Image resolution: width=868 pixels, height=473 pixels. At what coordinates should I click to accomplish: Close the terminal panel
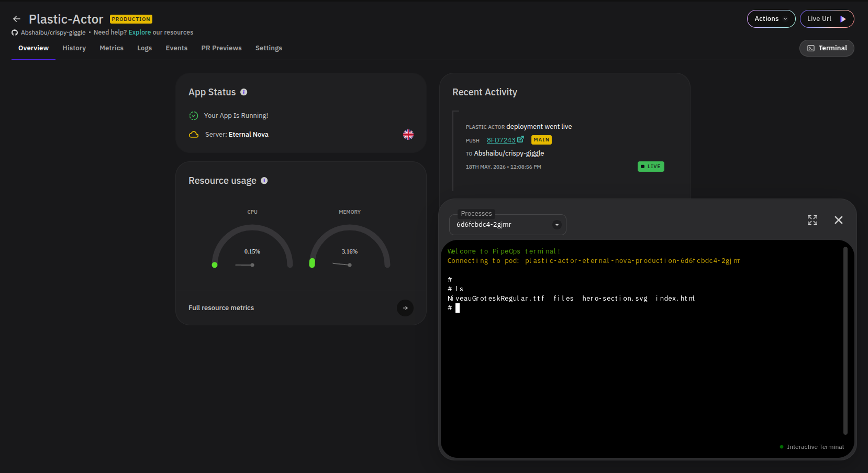(x=839, y=220)
